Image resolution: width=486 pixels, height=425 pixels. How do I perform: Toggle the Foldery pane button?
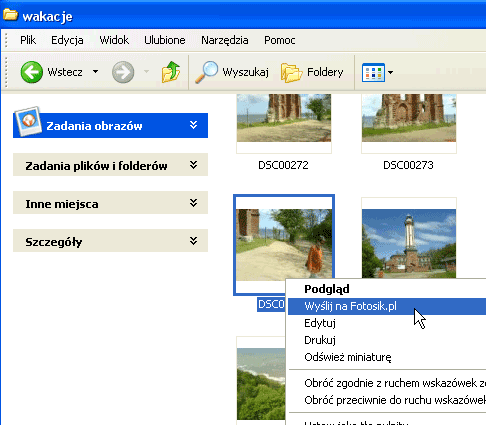pos(312,72)
